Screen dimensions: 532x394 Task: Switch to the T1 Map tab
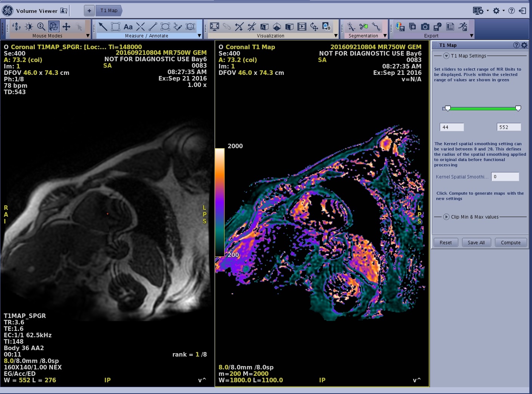[x=109, y=11]
